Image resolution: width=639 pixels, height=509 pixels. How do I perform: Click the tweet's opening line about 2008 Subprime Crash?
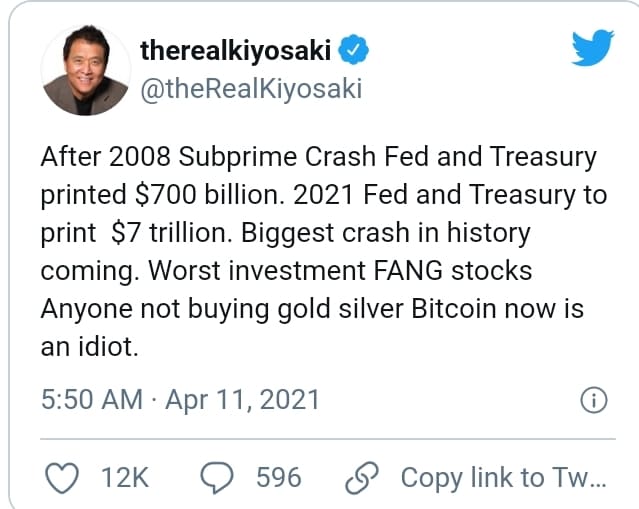318,157
